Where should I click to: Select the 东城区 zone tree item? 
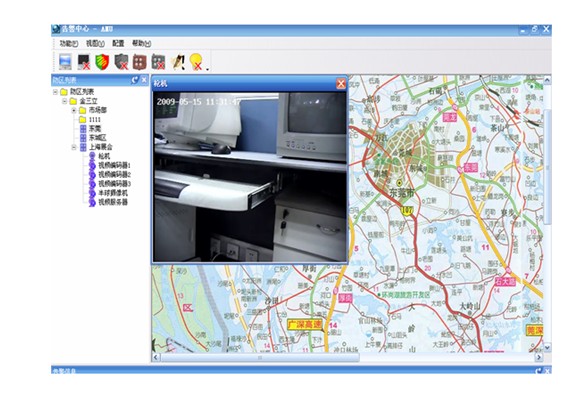point(98,138)
